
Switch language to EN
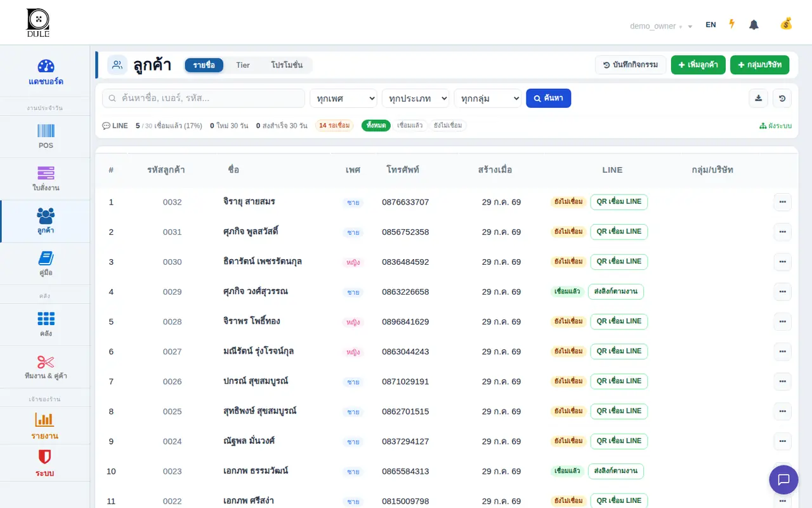tap(710, 25)
